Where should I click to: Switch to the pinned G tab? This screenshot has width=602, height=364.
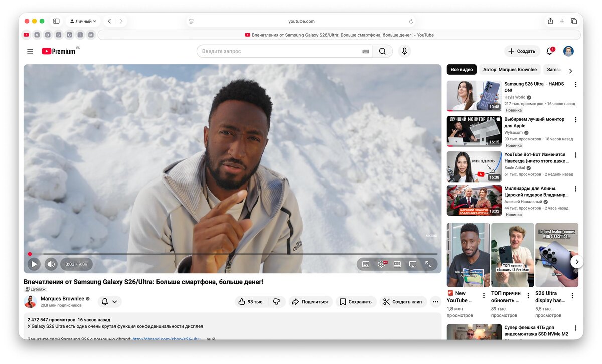click(x=69, y=35)
